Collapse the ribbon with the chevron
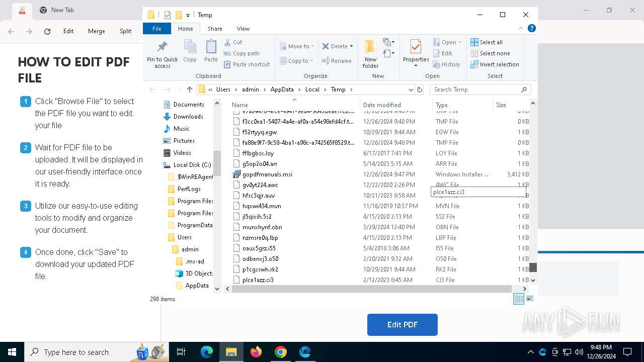 (521, 29)
